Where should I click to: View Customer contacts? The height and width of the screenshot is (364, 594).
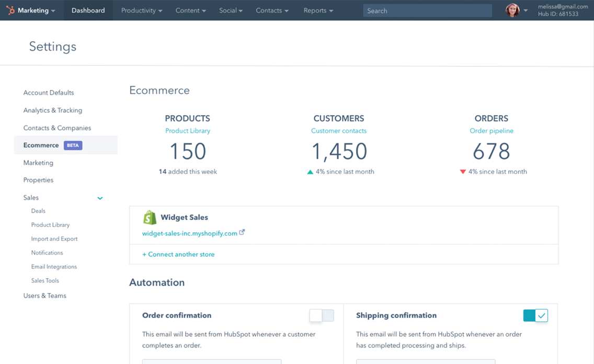(338, 131)
